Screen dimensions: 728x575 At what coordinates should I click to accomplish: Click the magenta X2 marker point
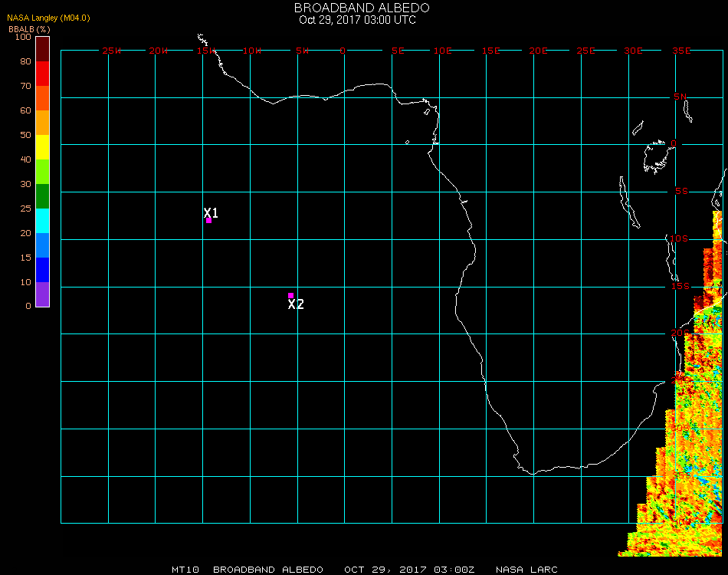click(x=290, y=295)
